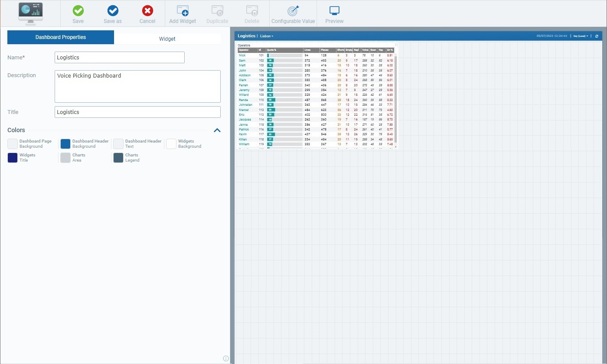Switch to the Widget tab
Image resolution: width=607 pixels, height=364 pixels.
point(167,39)
